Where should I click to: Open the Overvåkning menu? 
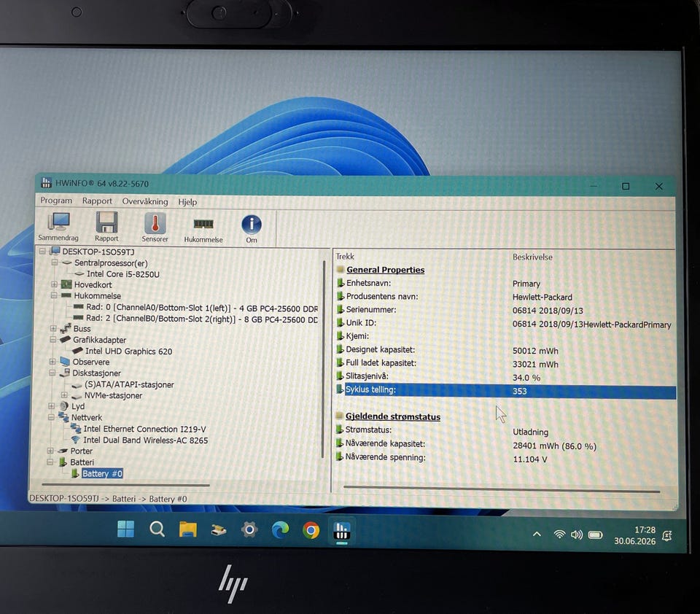(x=145, y=201)
